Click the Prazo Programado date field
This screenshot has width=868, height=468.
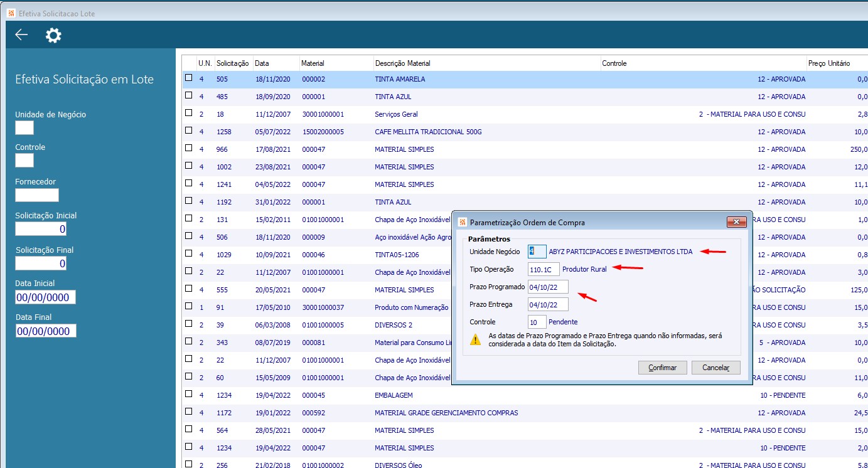coord(548,287)
